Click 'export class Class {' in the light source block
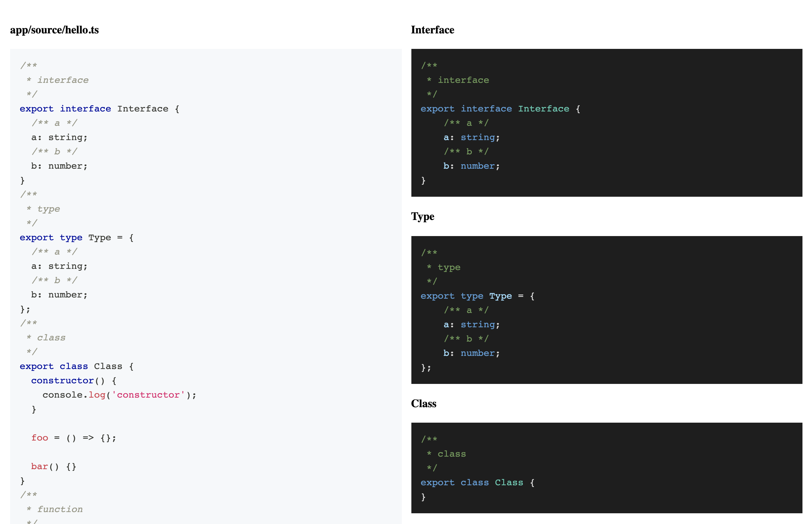812x524 pixels. coord(76,366)
